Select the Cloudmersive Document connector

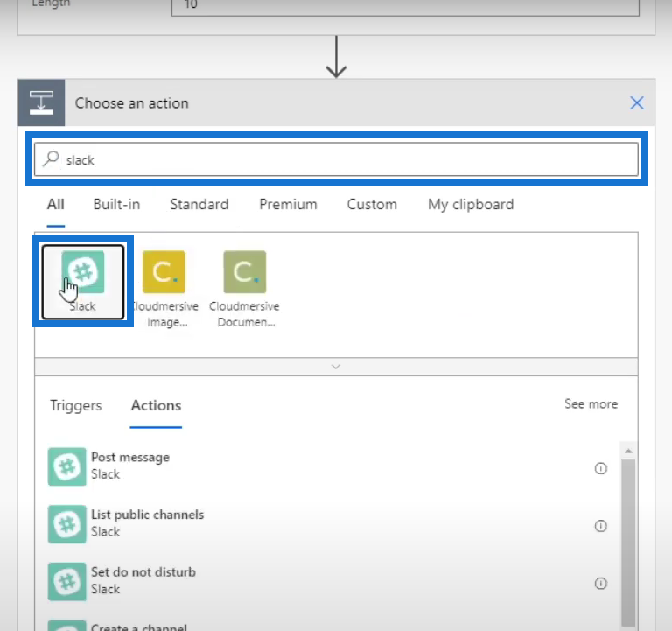coord(245,290)
